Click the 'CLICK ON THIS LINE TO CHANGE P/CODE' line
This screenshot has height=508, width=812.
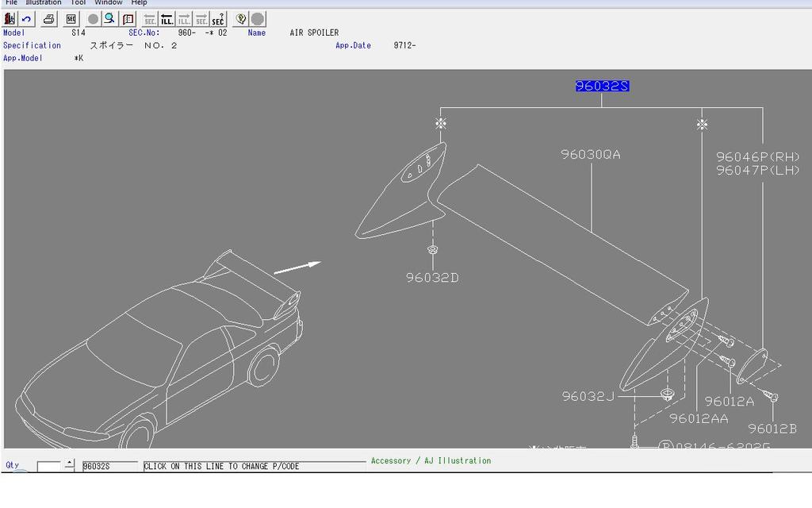[x=222, y=467]
